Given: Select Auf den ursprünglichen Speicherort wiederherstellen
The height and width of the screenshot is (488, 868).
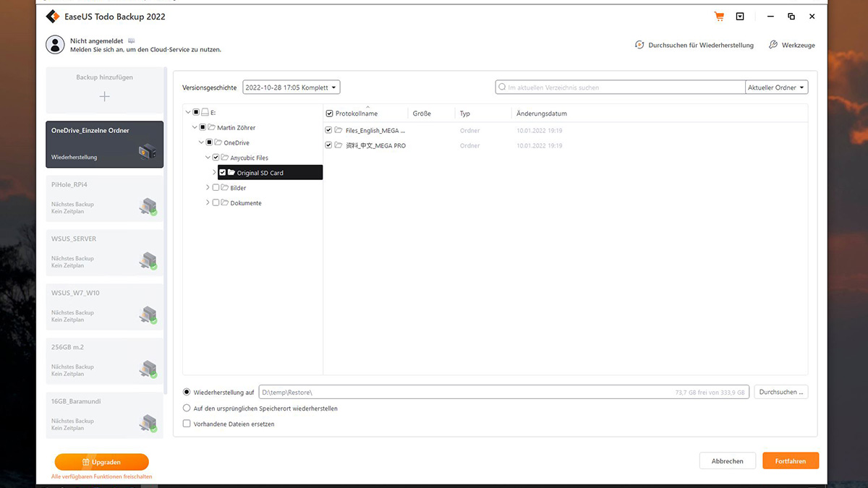Looking at the screenshot, I should pos(187,408).
